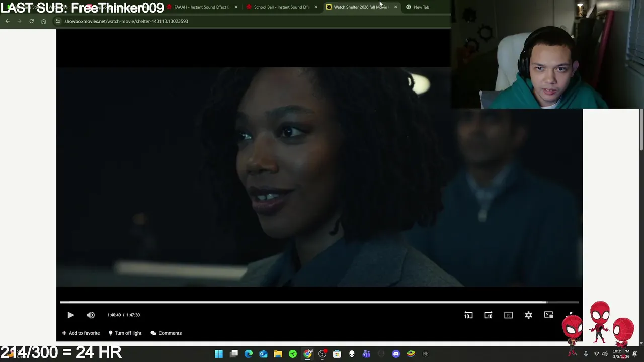644x362 pixels.
Task: Enable picture-in-picture mode
Action: tap(548, 315)
